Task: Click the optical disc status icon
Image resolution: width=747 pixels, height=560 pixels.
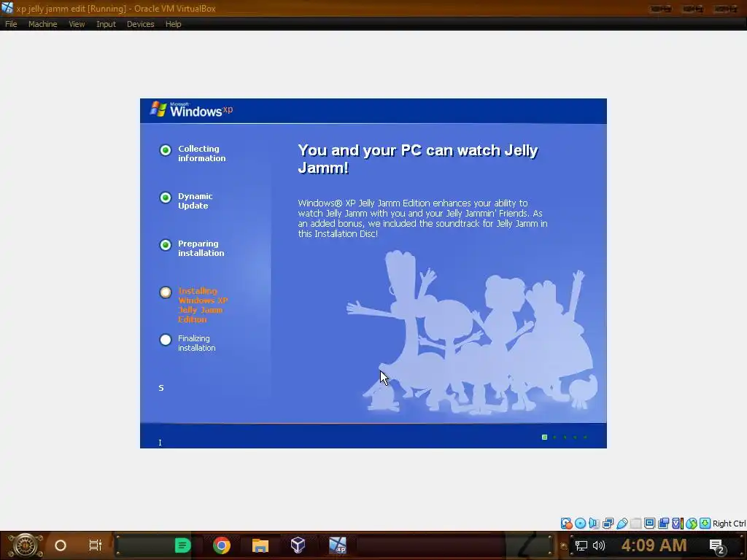Action: 580,524
